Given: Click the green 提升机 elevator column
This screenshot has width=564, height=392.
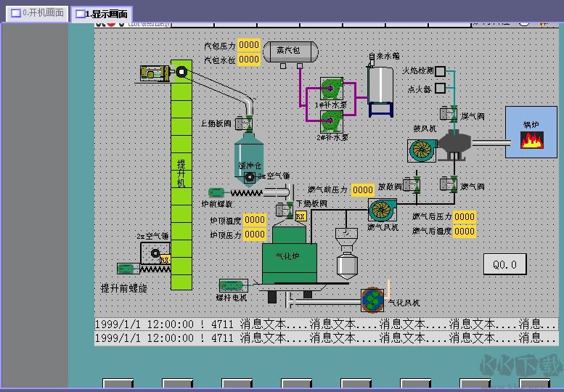Looking at the screenshot, I should pos(181,174).
